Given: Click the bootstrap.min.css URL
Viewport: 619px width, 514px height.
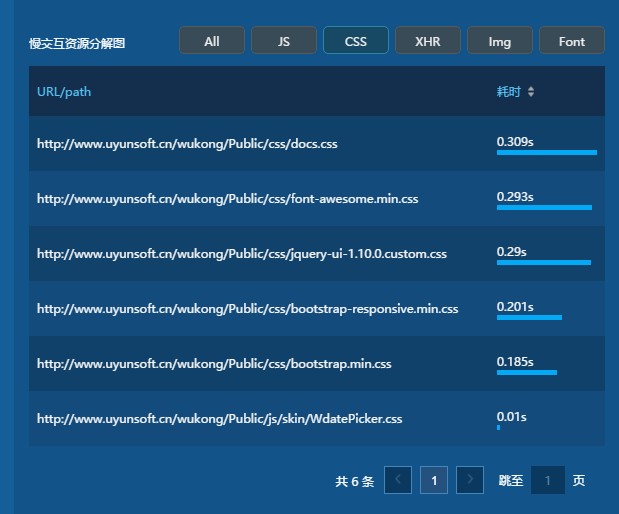Looking at the screenshot, I should (214, 363).
